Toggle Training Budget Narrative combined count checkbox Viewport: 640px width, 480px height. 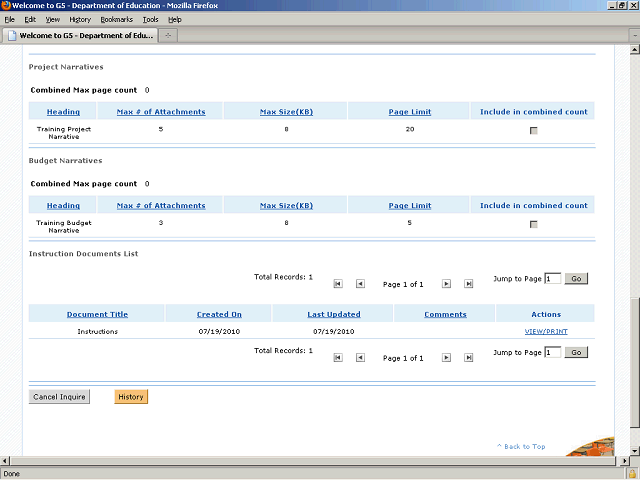533,224
